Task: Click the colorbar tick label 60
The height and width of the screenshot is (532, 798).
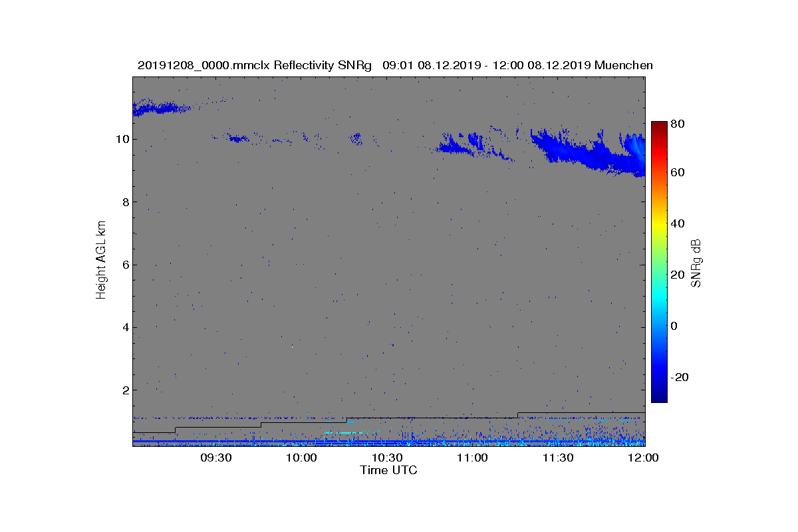Action: tap(679, 173)
